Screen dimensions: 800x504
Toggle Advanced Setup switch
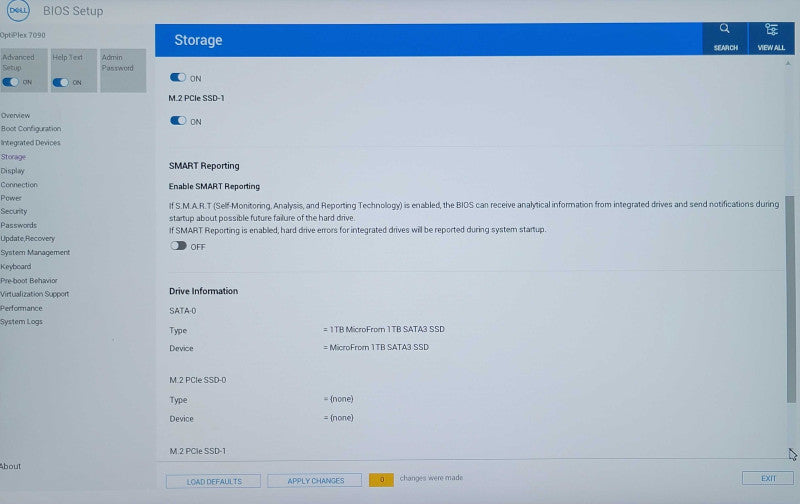11,82
